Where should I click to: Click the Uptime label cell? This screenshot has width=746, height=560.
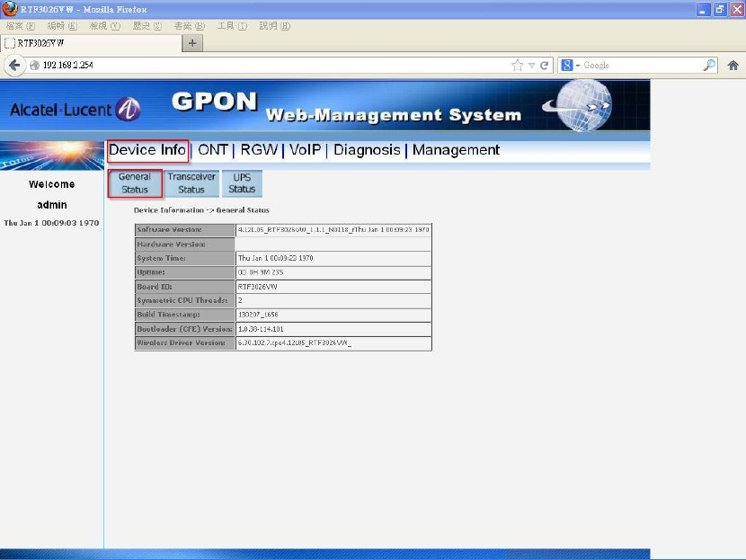tap(185, 272)
